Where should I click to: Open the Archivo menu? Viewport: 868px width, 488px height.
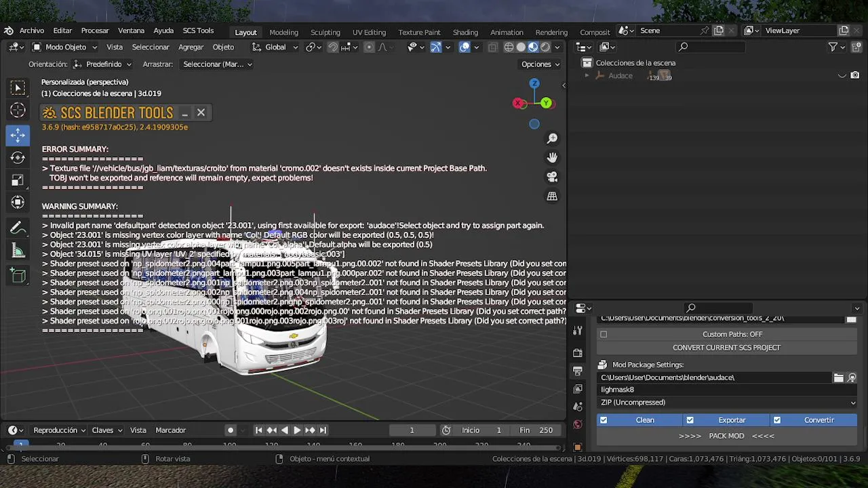point(32,30)
